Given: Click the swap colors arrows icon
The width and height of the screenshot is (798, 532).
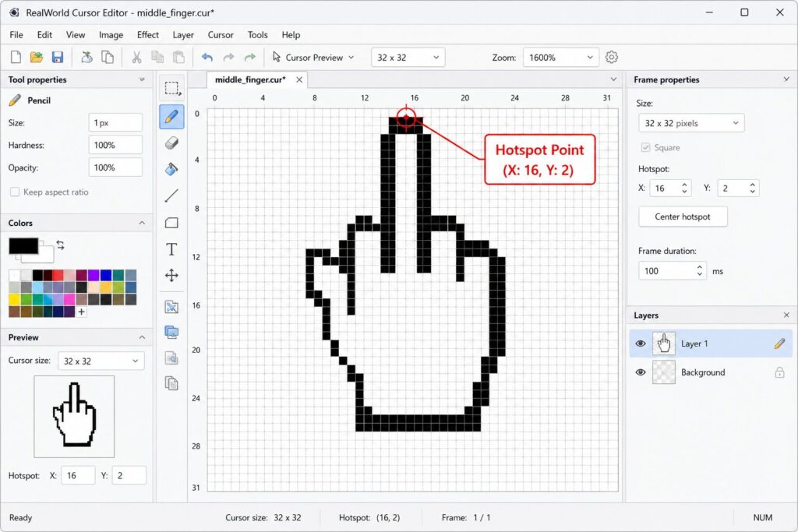Looking at the screenshot, I should tap(61, 245).
